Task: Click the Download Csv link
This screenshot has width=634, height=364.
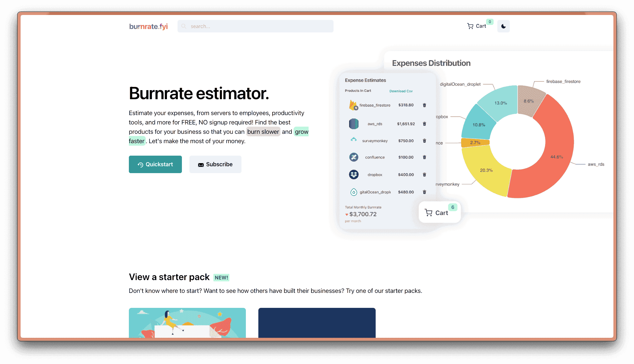Action: tap(401, 91)
